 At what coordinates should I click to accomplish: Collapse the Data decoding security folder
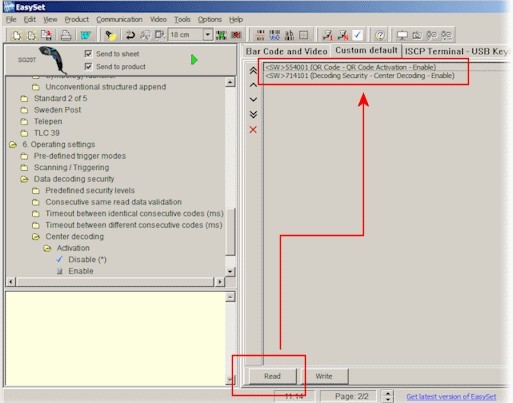coord(24,179)
